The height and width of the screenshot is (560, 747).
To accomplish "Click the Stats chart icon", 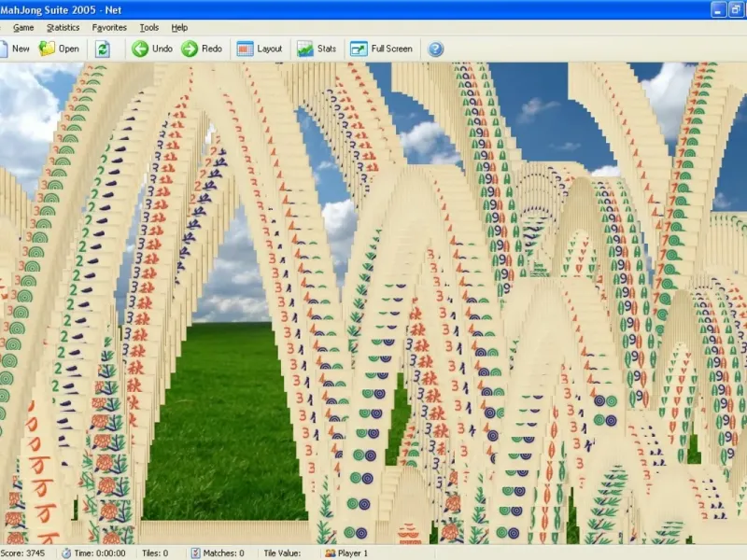I will tap(305, 49).
